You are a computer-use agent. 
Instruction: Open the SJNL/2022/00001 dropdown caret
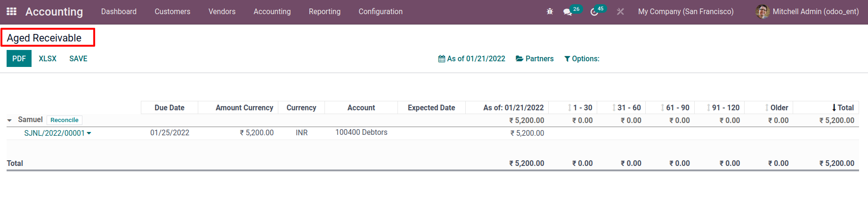click(x=89, y=133)
